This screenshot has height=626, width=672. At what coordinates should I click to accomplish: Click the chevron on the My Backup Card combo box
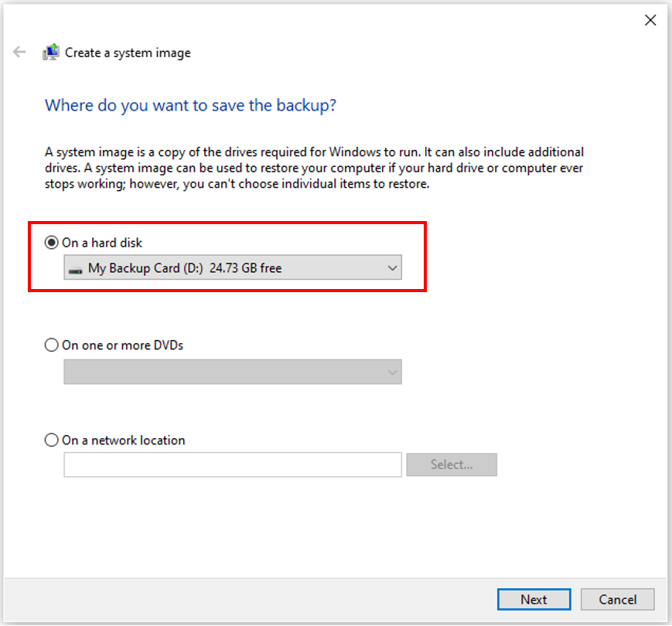point(394,267)
